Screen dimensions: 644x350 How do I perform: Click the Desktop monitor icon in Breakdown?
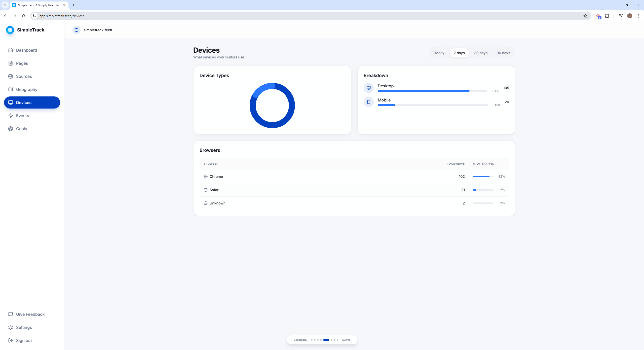(368, 88)
